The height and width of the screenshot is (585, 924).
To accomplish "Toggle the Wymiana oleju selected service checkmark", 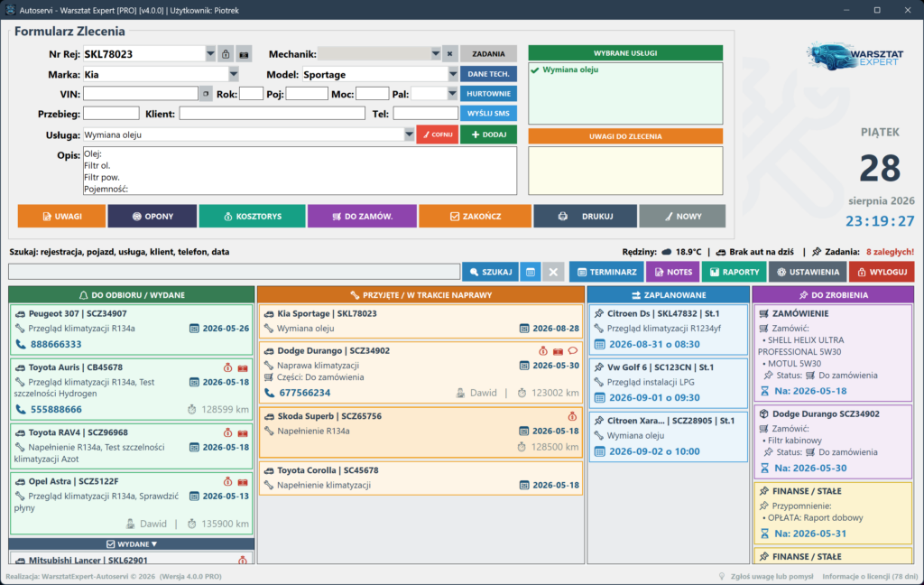I will [x=535, y=70].
